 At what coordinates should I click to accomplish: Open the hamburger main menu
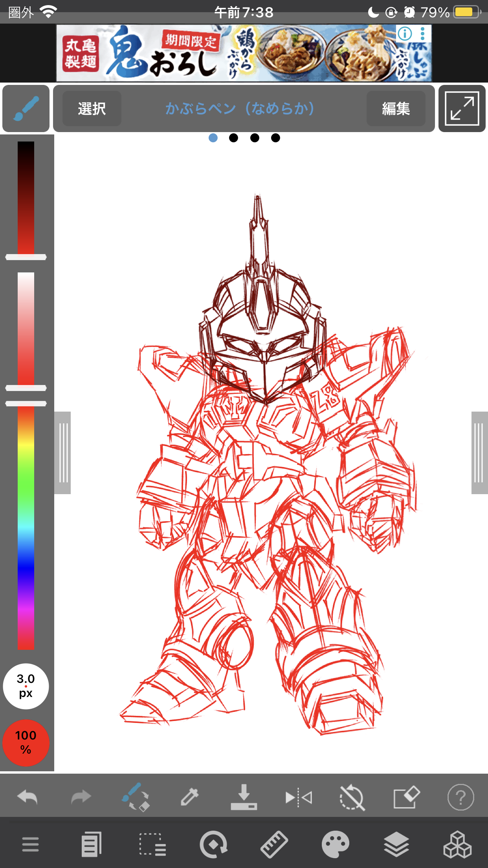pyautogui.click(x=30, y=844)
